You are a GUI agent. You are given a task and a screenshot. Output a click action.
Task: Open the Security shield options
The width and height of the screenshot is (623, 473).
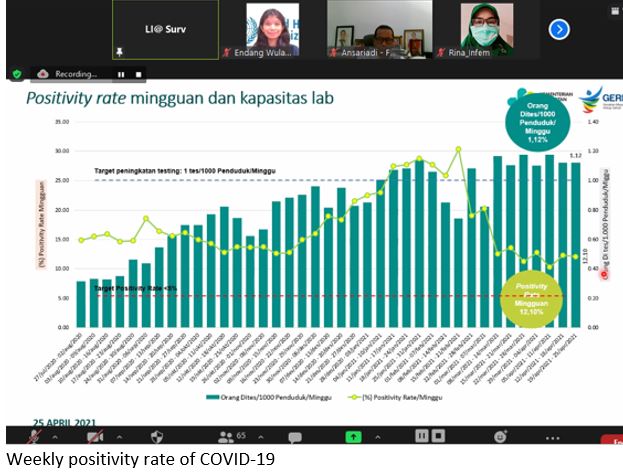tap(157, 436)
